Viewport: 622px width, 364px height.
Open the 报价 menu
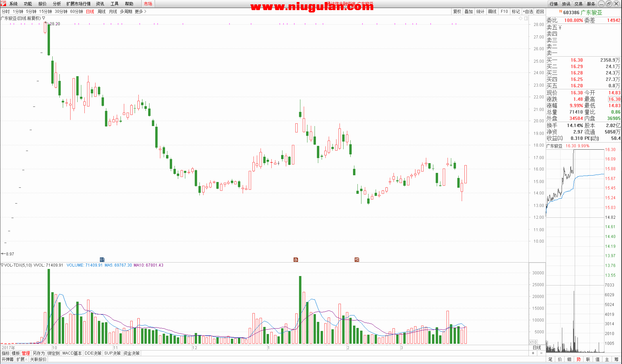pyautogui.click(x=43, y=4)
